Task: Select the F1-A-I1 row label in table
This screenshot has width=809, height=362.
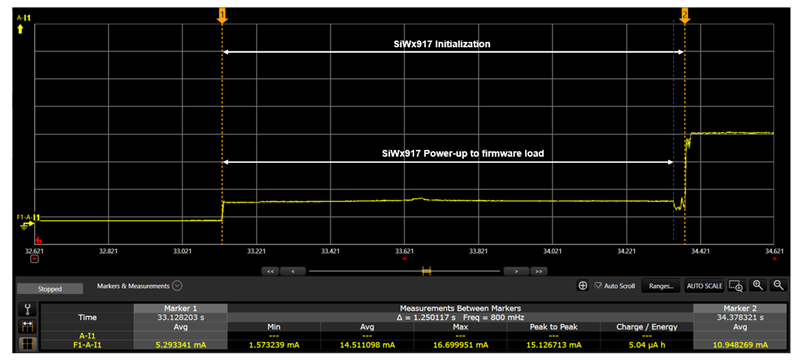Action: (x=87, y=344)
